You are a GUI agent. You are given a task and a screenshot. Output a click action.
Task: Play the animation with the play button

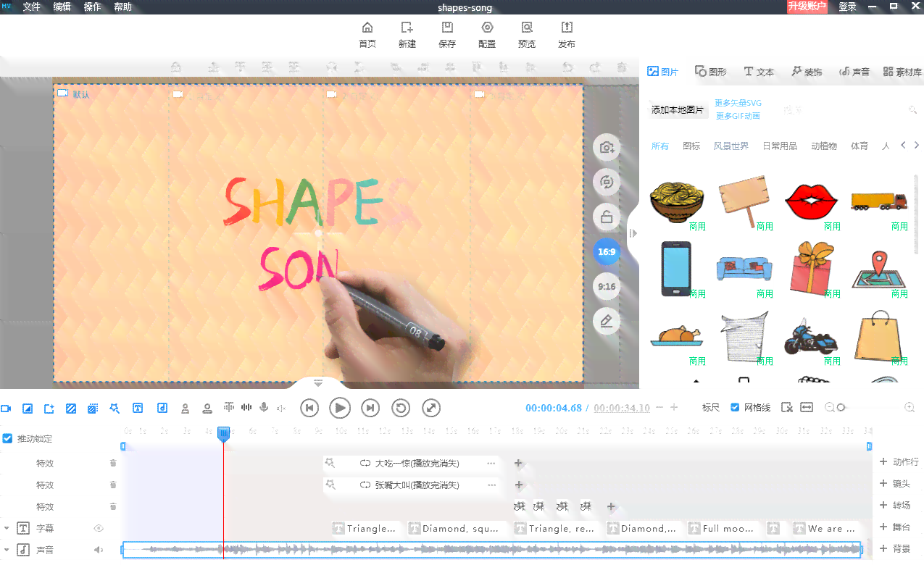(x=340, y=408)
